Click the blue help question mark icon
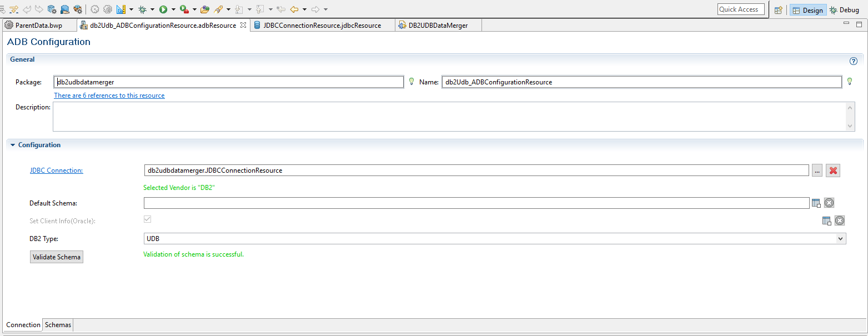This screenshot has width=868, height=336. tap(854, 61)
